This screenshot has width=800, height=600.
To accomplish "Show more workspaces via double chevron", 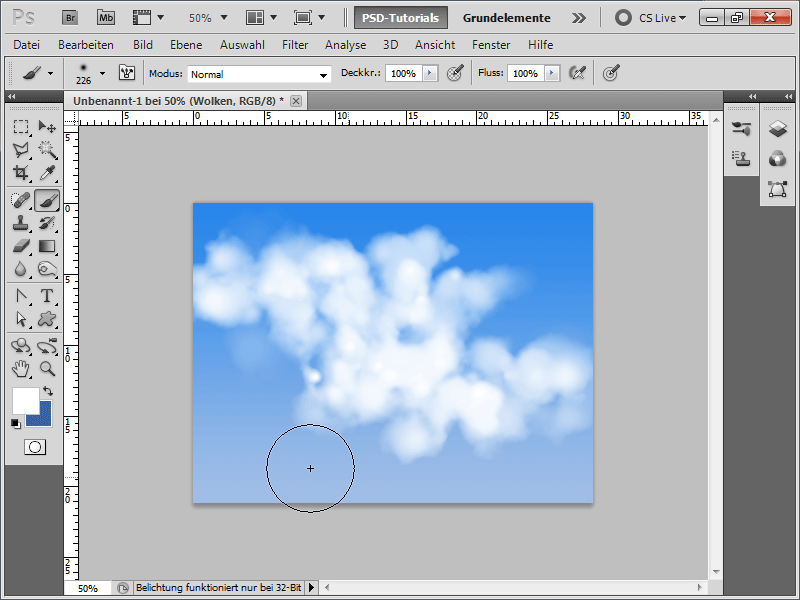I will point(579,18).
